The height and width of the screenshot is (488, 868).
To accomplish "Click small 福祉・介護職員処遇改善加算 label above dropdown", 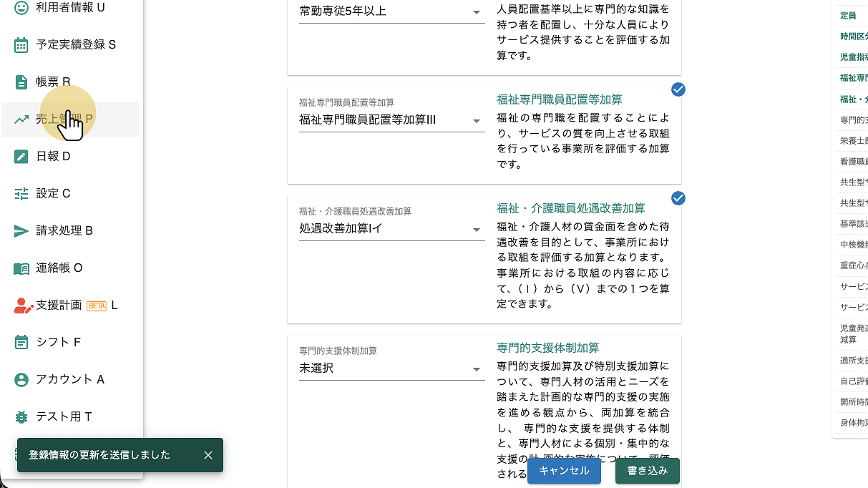I will pos(356,211).
